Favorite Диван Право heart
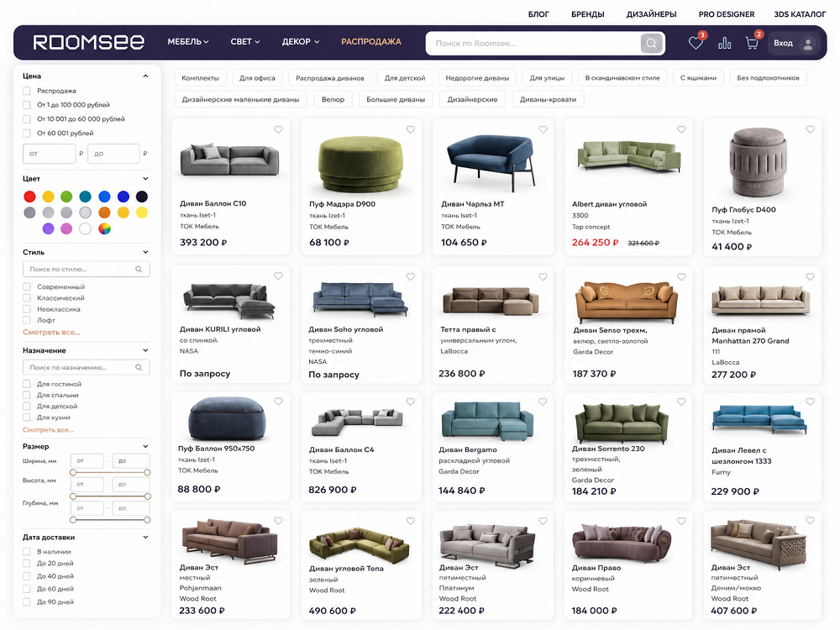The width and height of the screenshot is (840, 630). pos(681,521)
